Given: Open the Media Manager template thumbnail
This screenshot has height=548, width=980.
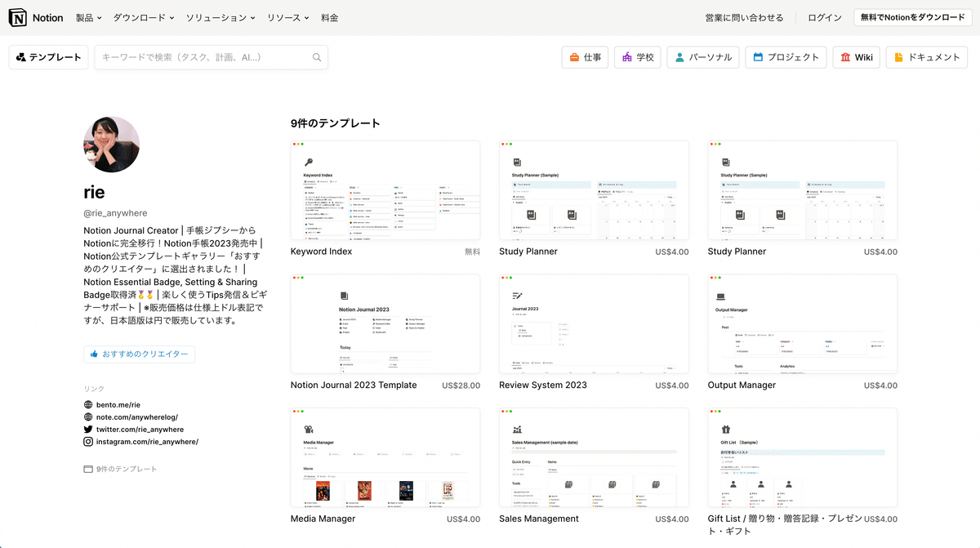Looking at the screenshot, I should click(385, 457).
